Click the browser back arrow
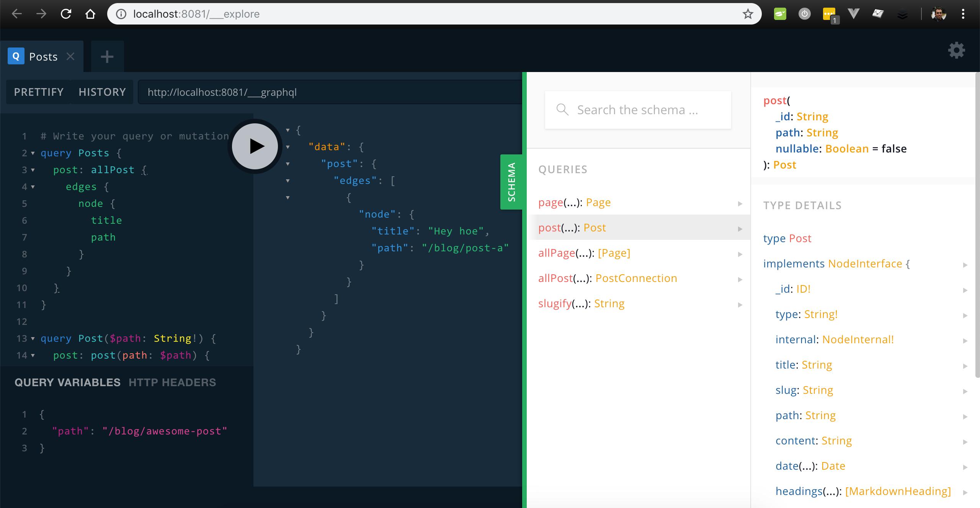Screen dimensions: 980x508 [x=17, y=14]
